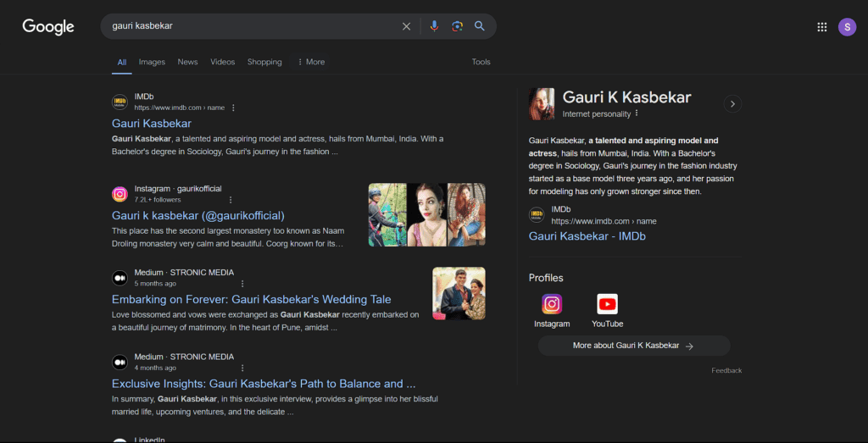Open Gauri K Kasbekar panel profile photo

click(542, 103)
